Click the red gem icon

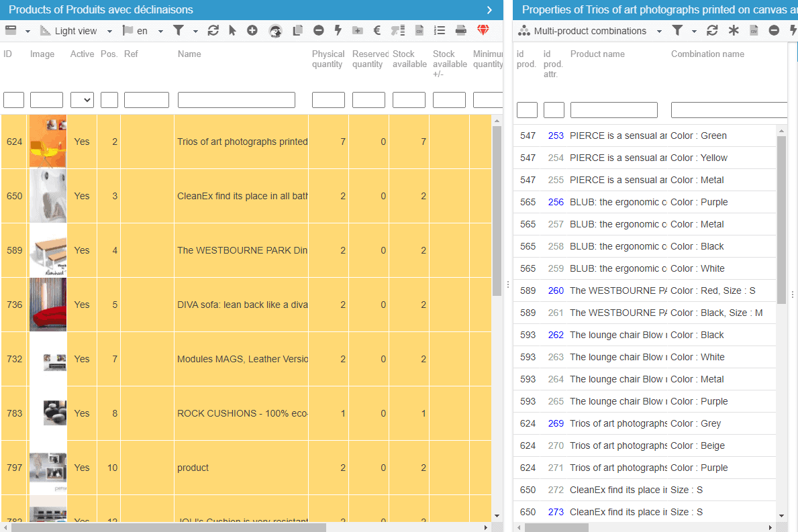483,31
